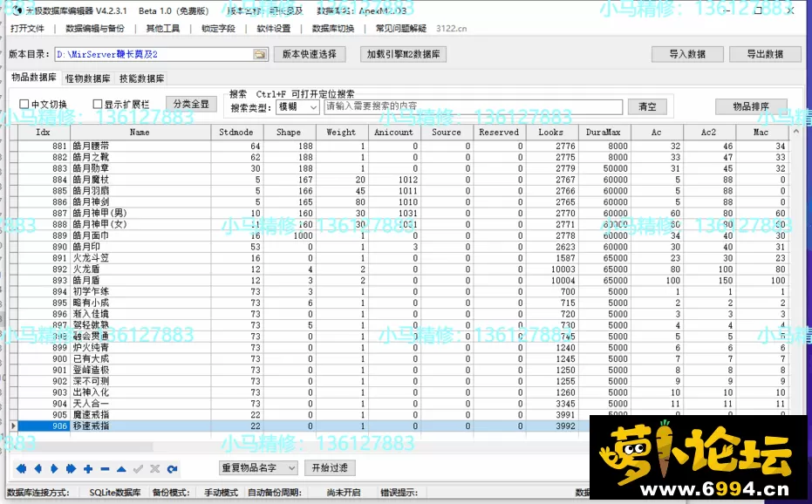
Task: Click the edit record triangle icon
Action: click(121, 469)
